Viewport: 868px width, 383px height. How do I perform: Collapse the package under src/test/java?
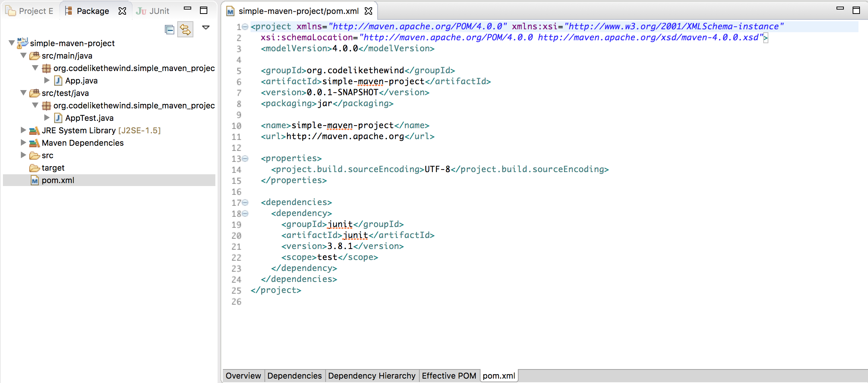pyautogui.click(x=35, y=105)
